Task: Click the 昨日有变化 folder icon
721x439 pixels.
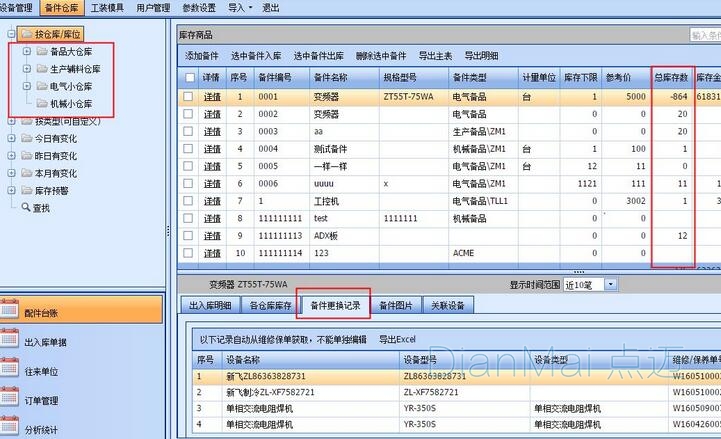Action: (x=27, y=155)
